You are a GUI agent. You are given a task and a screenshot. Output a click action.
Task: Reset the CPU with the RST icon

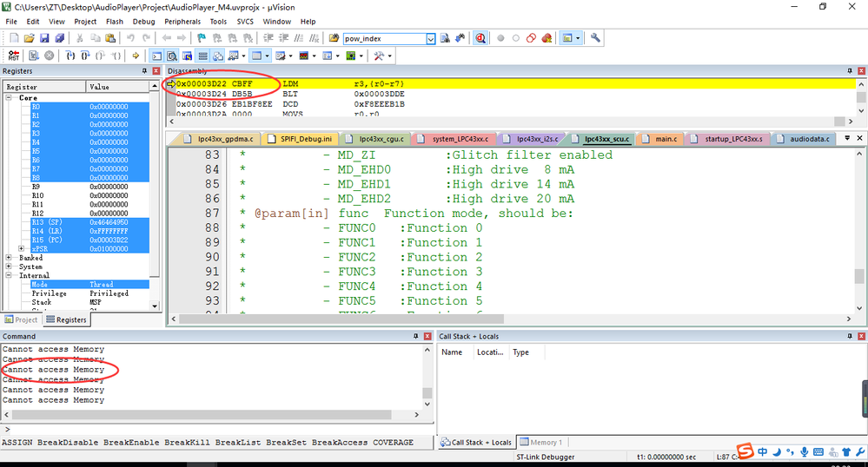point(13,56)
